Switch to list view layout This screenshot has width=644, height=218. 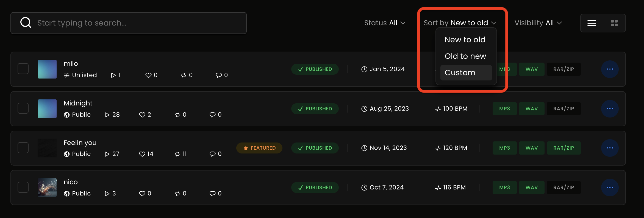(x=592, y=23)
